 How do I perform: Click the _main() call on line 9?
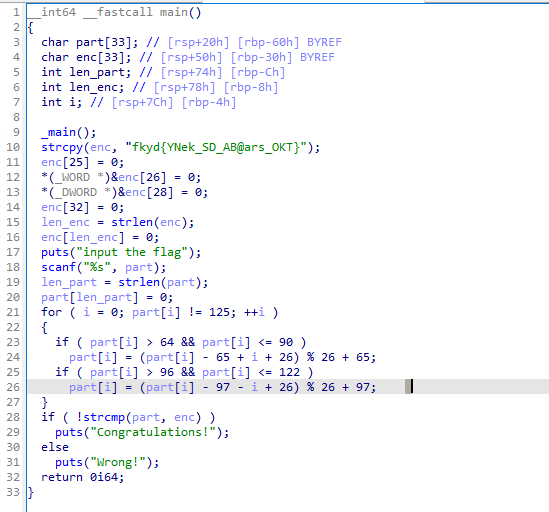(x=68, y=132)
